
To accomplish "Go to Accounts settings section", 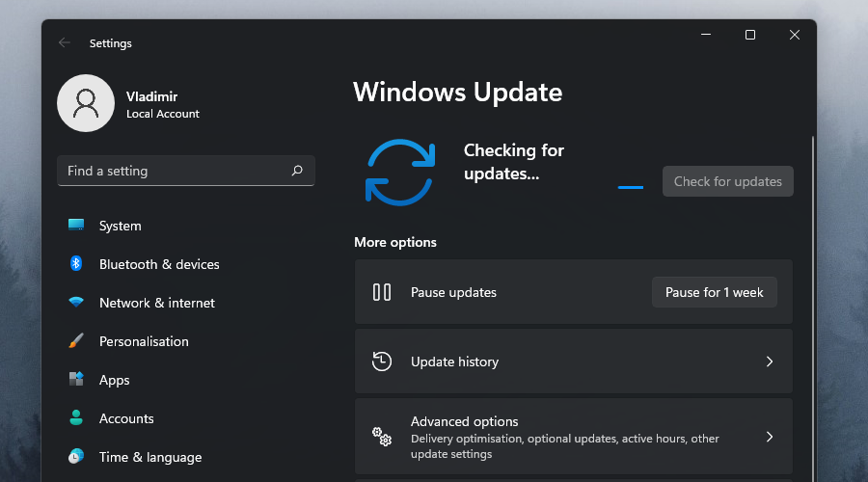I will pos(126,418).
